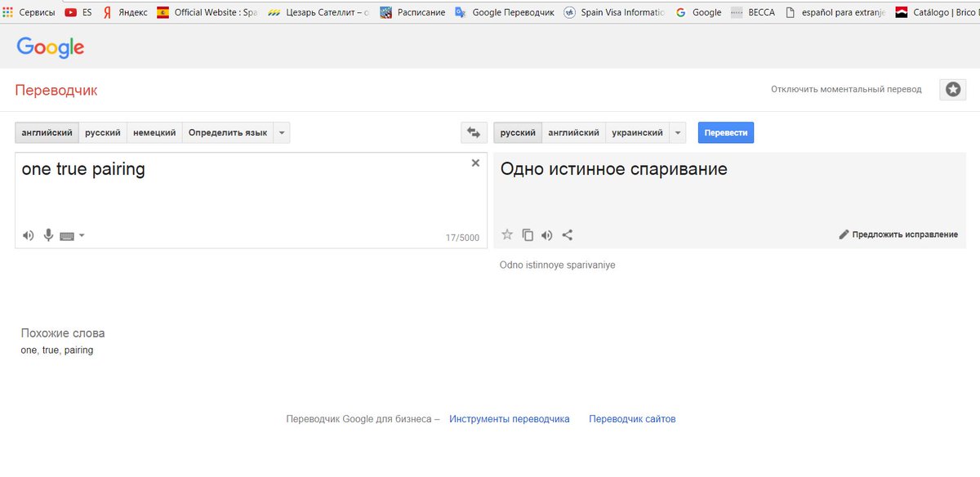
Task: Open Official Website Spain bookmark
Action: 207,12
